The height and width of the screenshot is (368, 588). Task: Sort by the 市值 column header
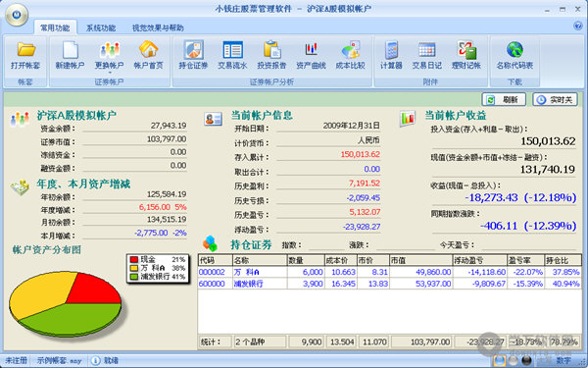click(421, 260)
